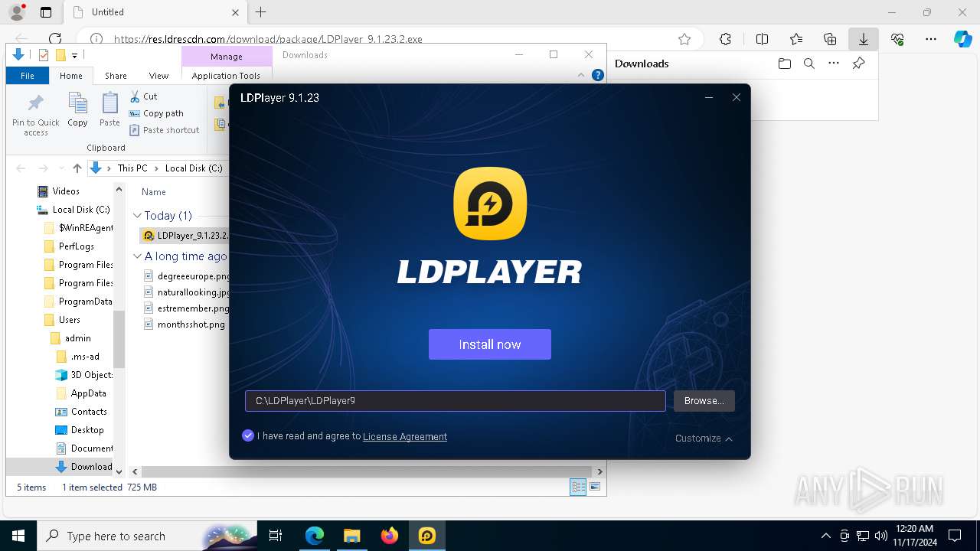Click This PC in address breadcrumb
Viewport: 980px width, 551px height.
tap(132, 168)
